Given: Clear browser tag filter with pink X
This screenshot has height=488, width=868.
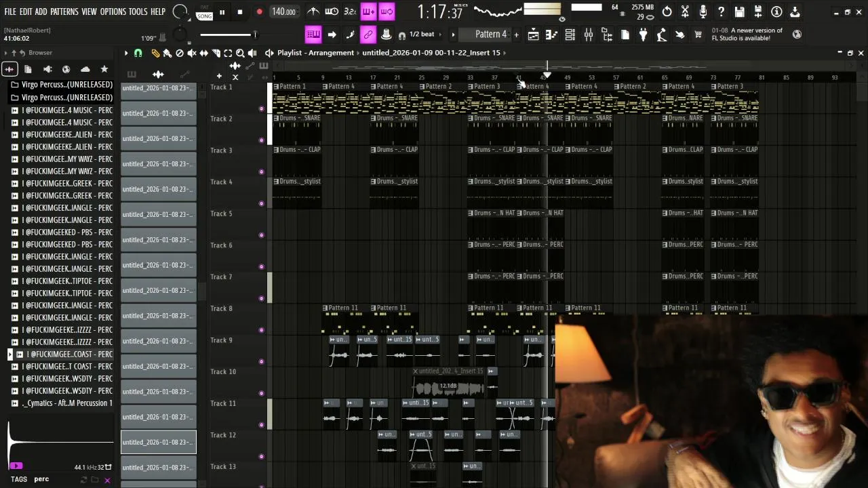Looking at the screenshot, I should [107, 480].
